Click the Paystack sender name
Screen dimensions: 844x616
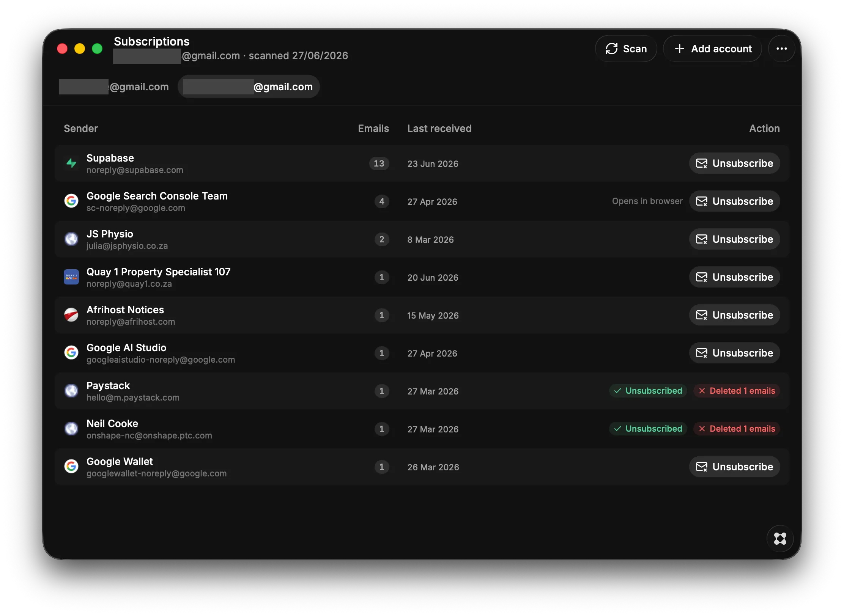point(108,386)
